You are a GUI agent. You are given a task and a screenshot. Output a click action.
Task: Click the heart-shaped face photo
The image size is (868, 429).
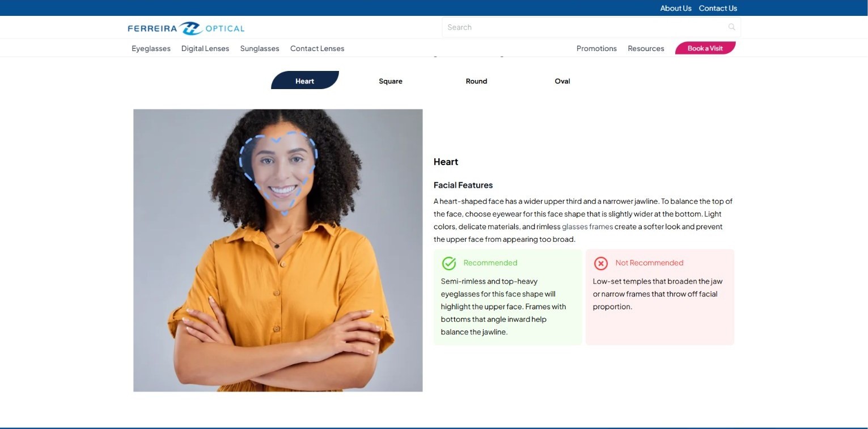click(278, 250)
